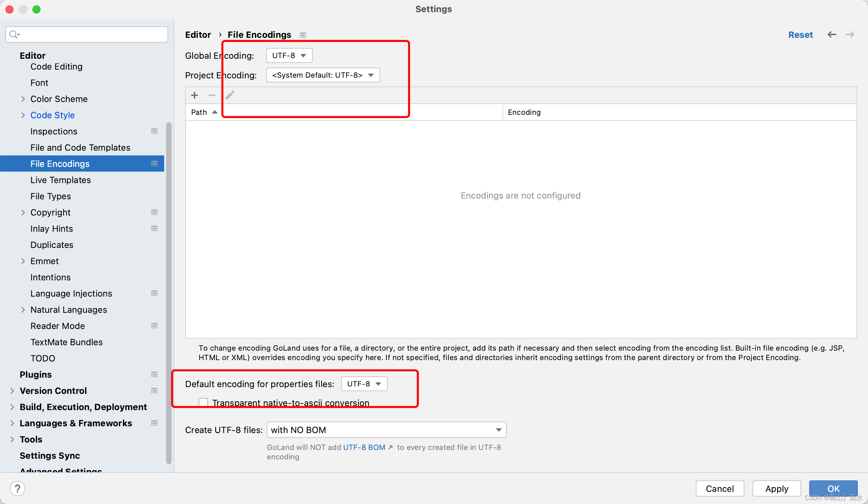Image resolution: width=868 pixels, height=504 pixels.
Task: Click project-level icon beside File Encodings header
Action: click(303, 35)
